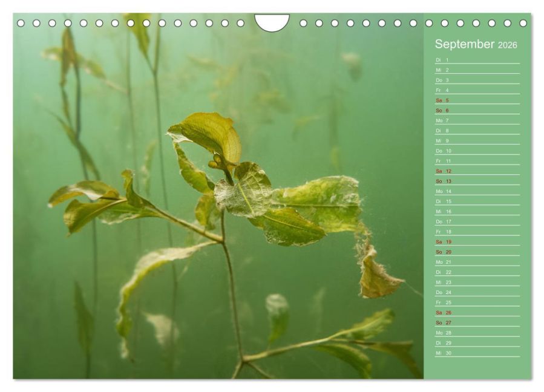Viewport: 544px width, 392px height.
Task: Click the calendar hanger notch at top
Action: tap(272, 22)
